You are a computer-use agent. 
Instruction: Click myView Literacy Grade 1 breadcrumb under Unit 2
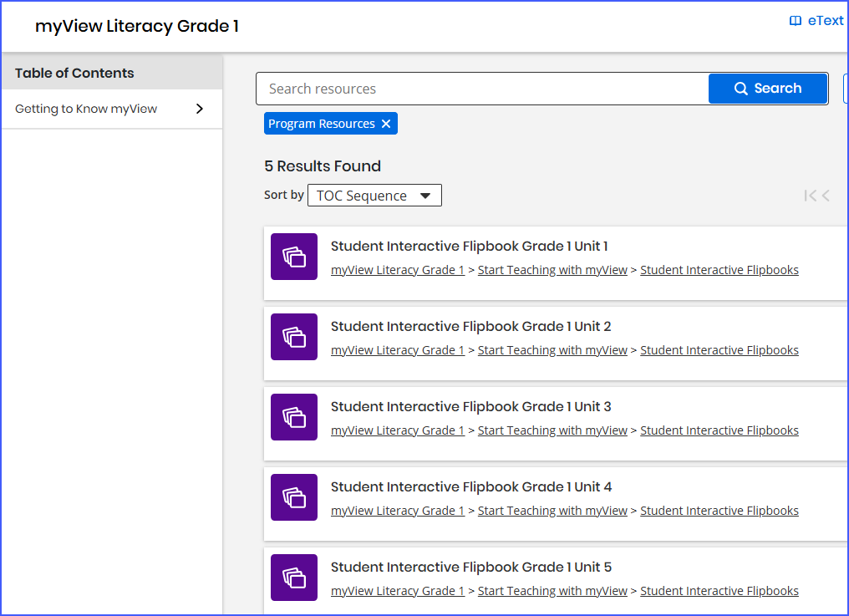tap(398, 350)
